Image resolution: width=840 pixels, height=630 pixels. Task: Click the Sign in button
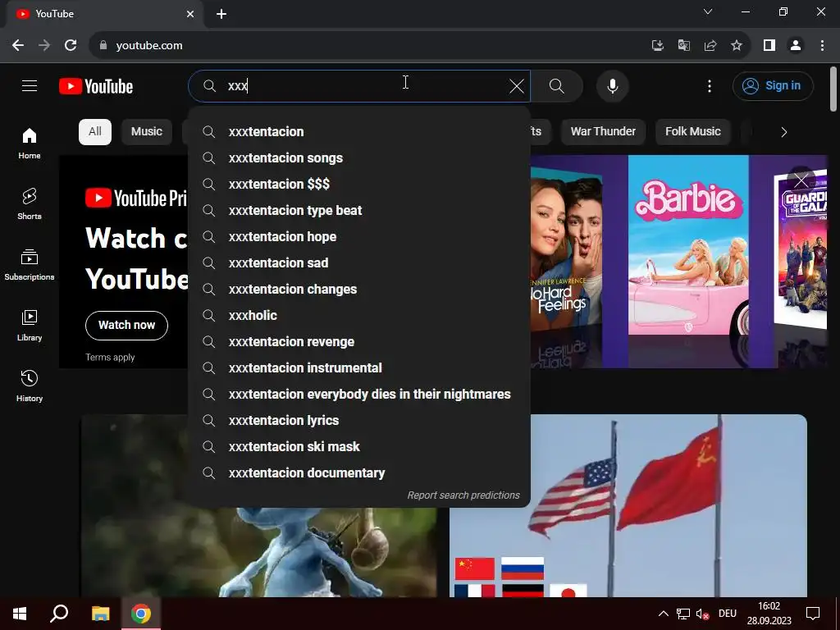(x=773, y=85)
